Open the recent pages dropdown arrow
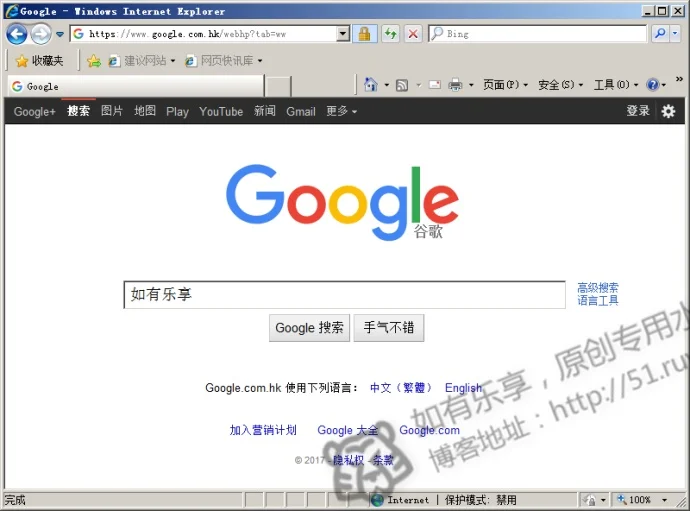Viewport: 690px width, 511px height. point(60,34)
